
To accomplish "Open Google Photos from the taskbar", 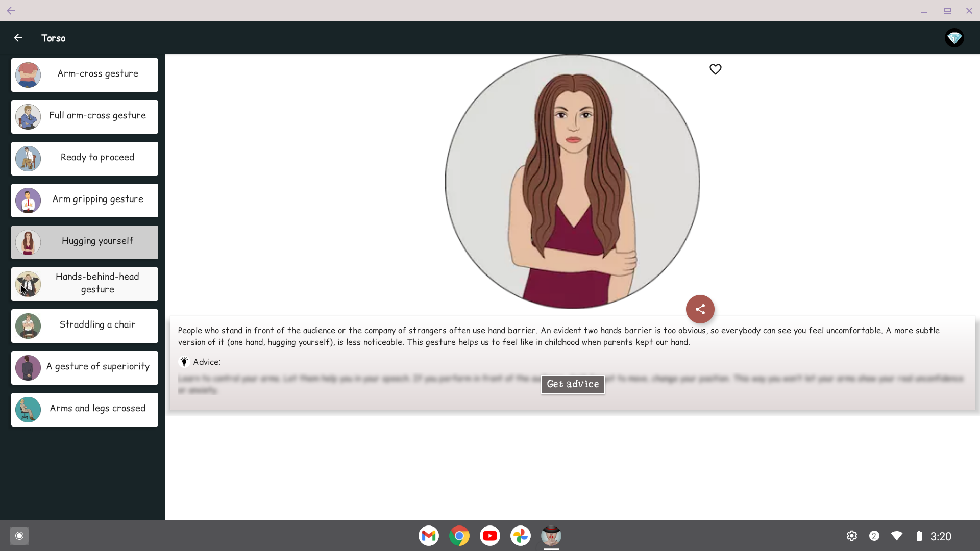I will click(521, 536).
